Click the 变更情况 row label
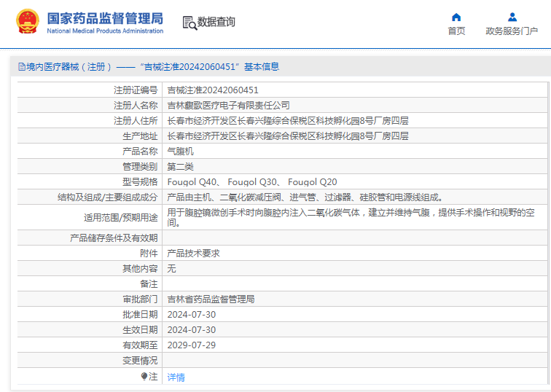The image size is (551, 392). [140, 361]
